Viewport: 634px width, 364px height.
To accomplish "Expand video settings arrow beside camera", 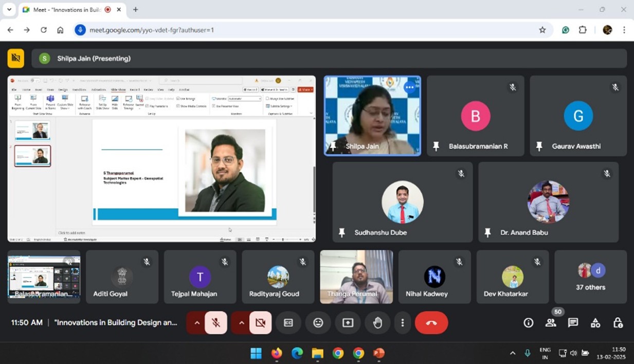I will click(241, 323).
